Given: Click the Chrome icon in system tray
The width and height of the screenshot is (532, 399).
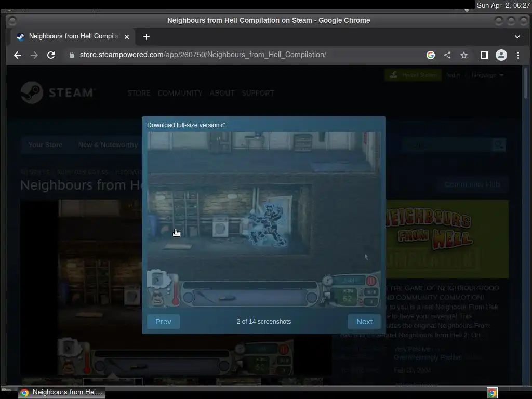Looking at the screenshot, I should [x=492, y=393].
